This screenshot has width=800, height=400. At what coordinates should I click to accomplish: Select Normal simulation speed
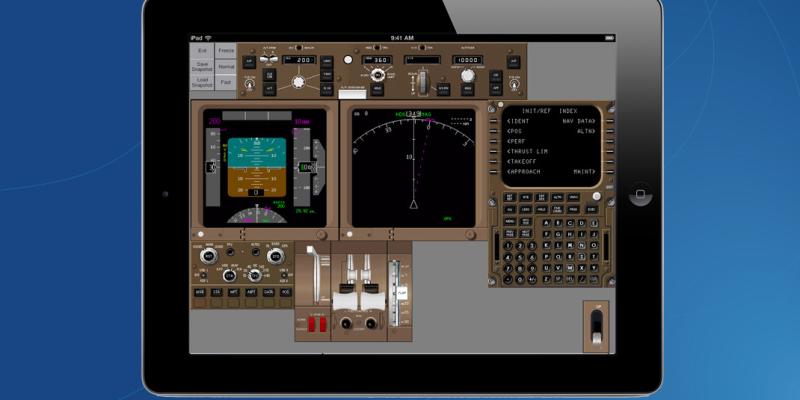tap(225, 66)
